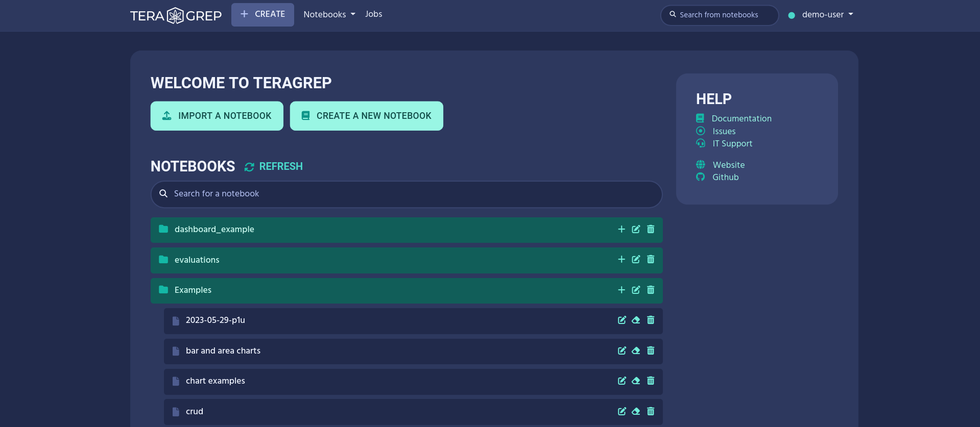980x427 pixels.
Task: Open the crud notebook
Action: click(x=195, y=411)
